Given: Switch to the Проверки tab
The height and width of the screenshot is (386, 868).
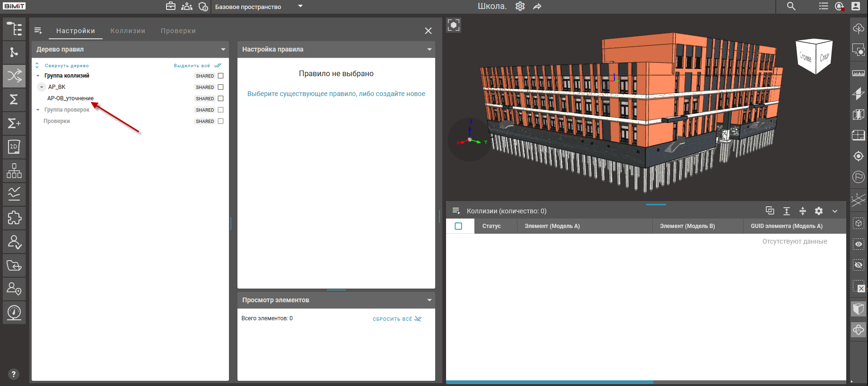Looking at the screenshot, I should coord(178,31).
